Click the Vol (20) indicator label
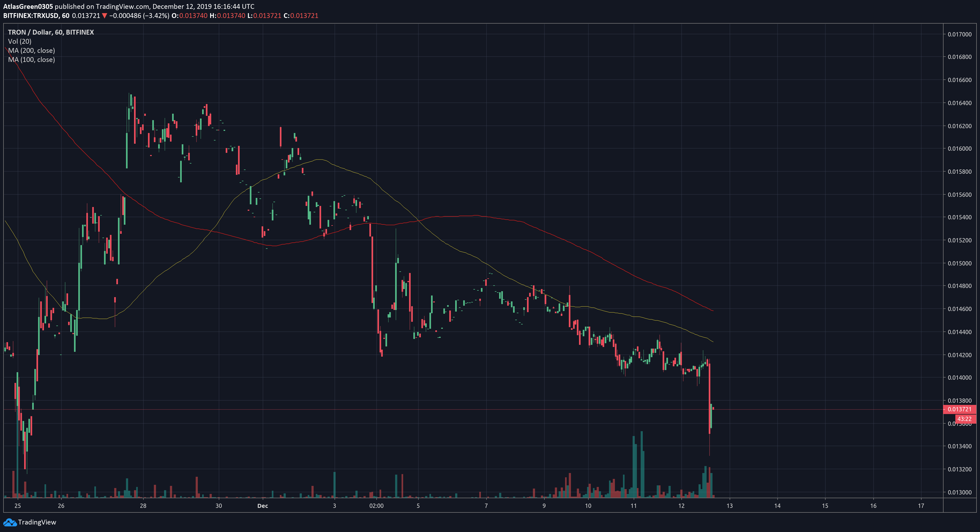The image size is (980, 532). coord(19,41)
